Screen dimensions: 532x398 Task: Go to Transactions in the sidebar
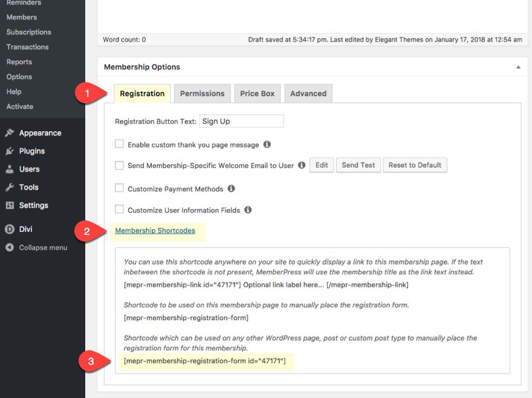27,47
